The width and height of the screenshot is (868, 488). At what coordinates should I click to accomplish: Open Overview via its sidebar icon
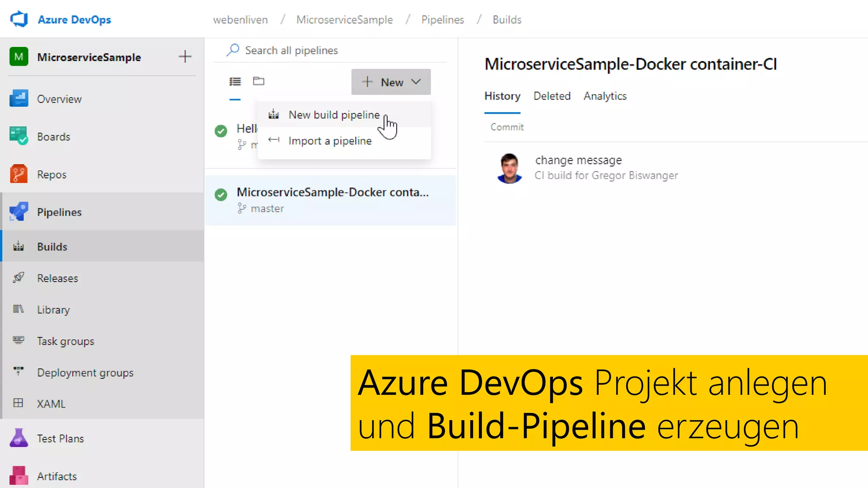[19, 99]
